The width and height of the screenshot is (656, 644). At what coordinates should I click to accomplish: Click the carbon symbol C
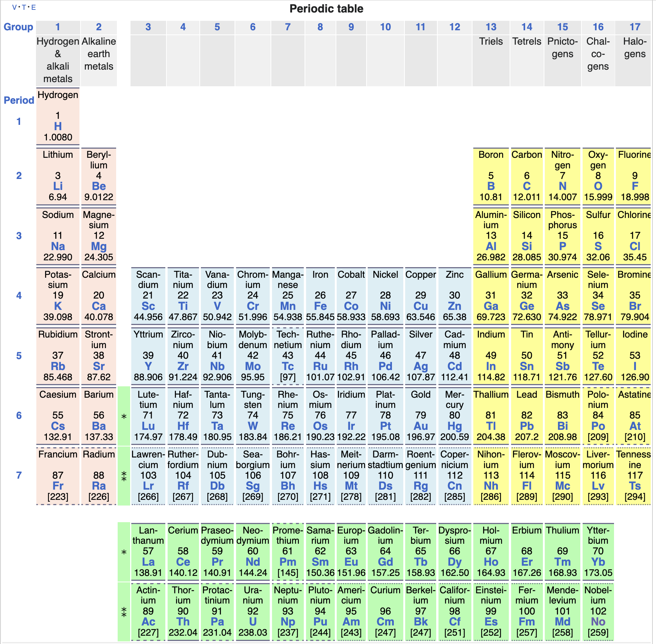pyautogui.click(x=526, y=186)
